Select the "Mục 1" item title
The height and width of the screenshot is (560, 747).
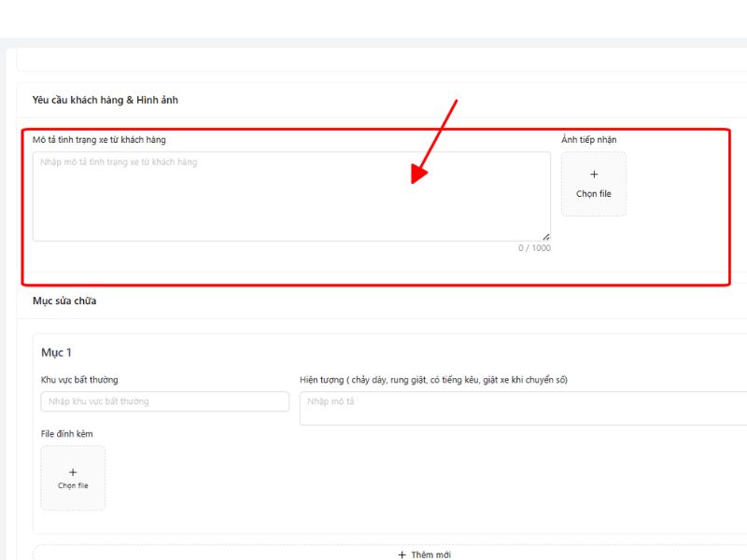56,352
